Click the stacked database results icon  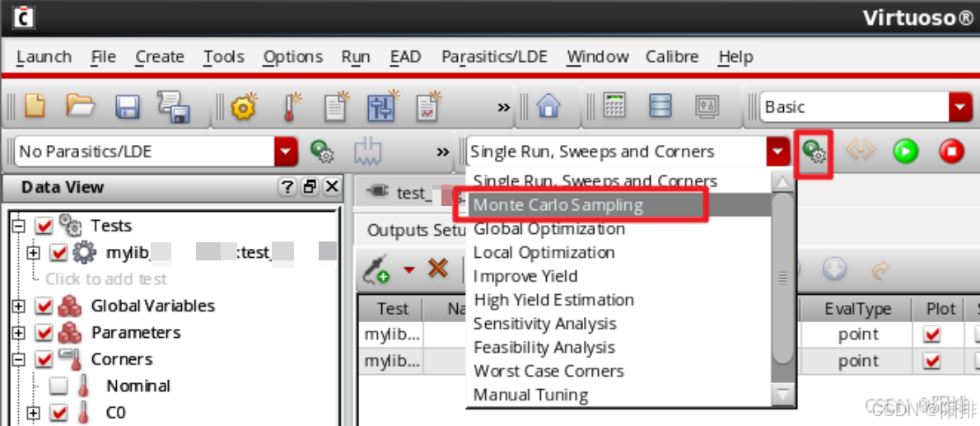click(x=660, y=105)
